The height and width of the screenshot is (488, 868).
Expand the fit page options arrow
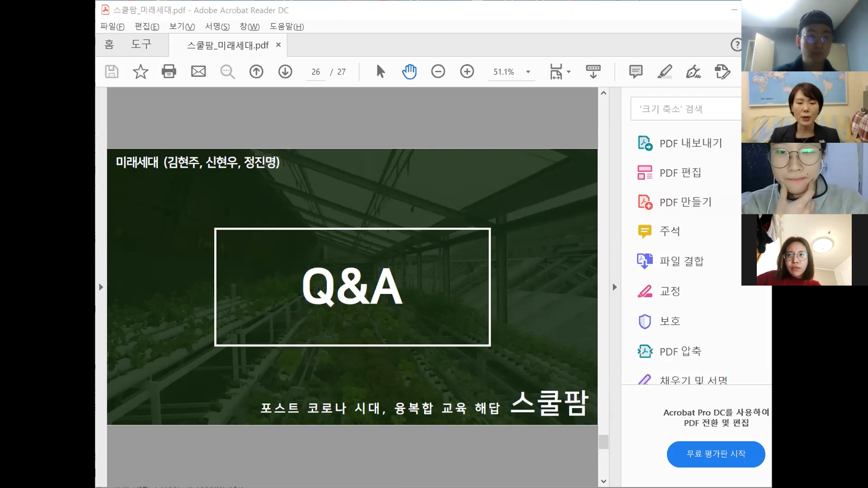coord(569,72)
